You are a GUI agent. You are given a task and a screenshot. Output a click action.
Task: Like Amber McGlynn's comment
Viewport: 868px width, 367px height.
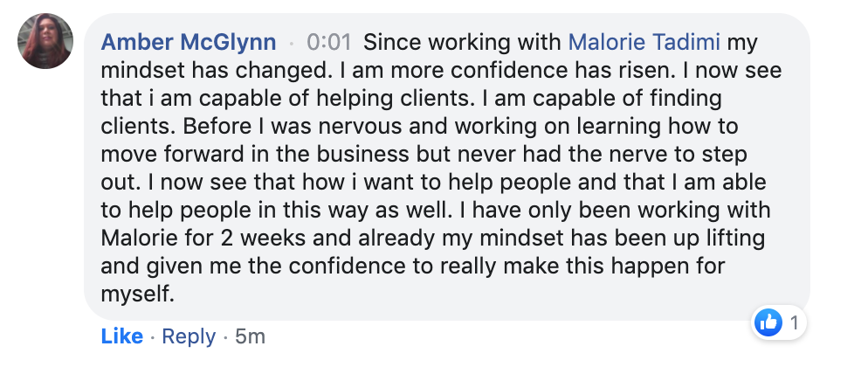click(122, 336)
